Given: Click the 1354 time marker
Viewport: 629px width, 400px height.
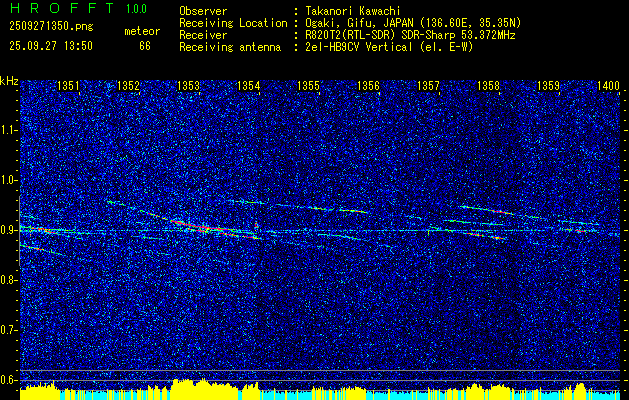Looking at the screenshot, I should point(248,86).
